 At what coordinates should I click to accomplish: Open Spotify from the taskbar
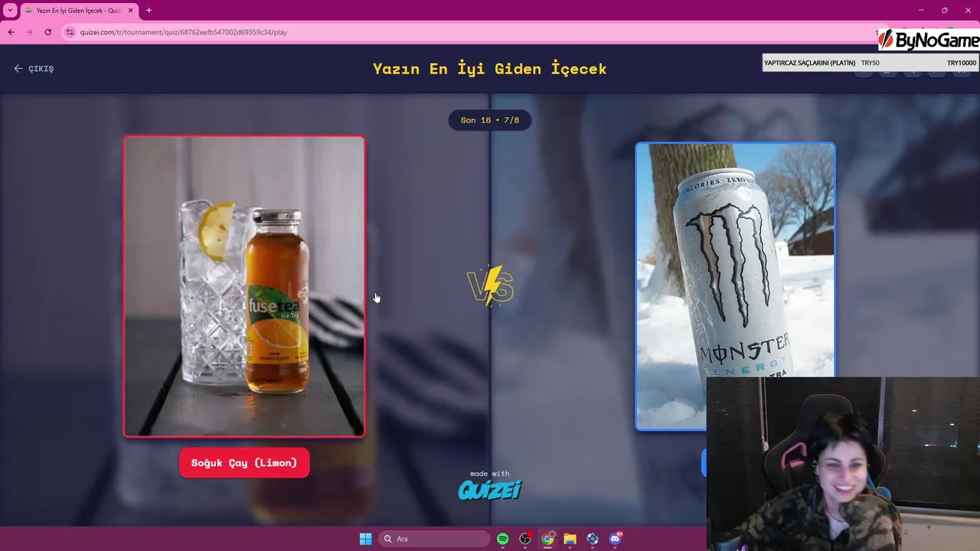tap(502, 539)
